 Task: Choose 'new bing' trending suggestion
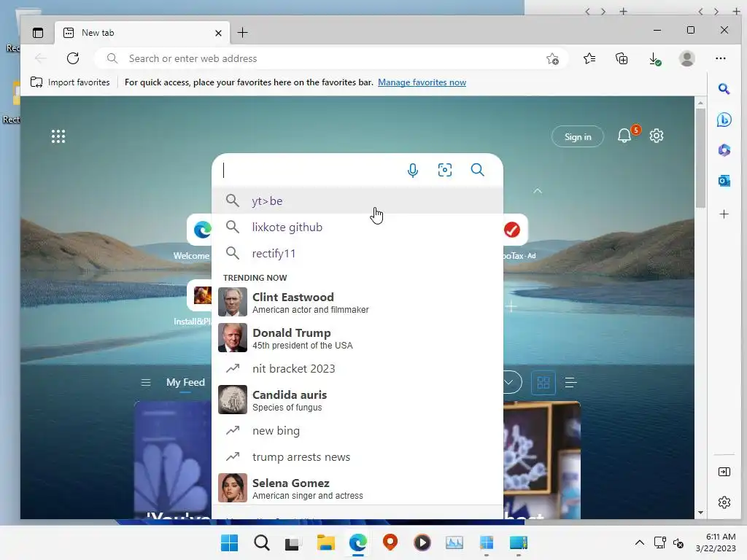(x=357, y=430)
